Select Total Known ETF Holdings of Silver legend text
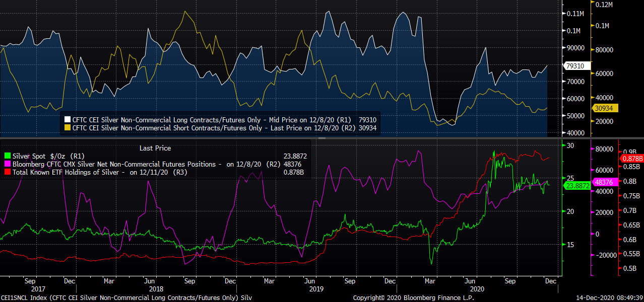This screenshot has width=644, height=302. pos(71,173)
